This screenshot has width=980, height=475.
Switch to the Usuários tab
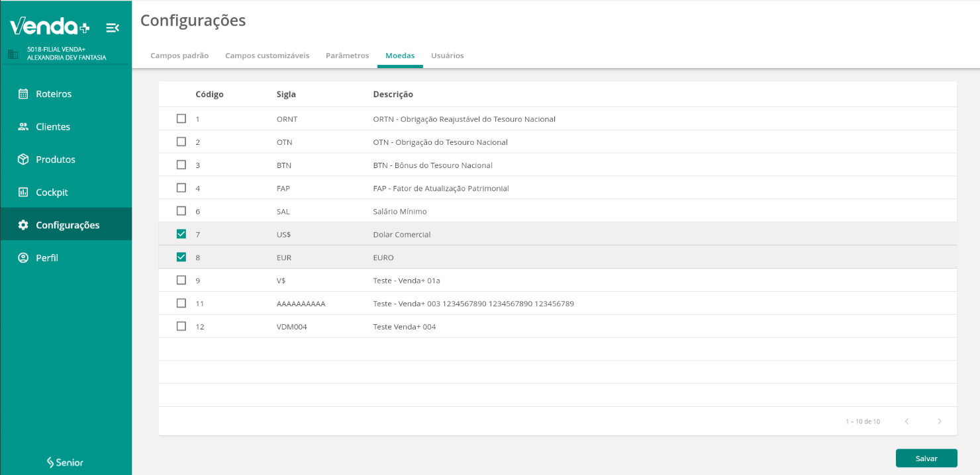point(447,56)
